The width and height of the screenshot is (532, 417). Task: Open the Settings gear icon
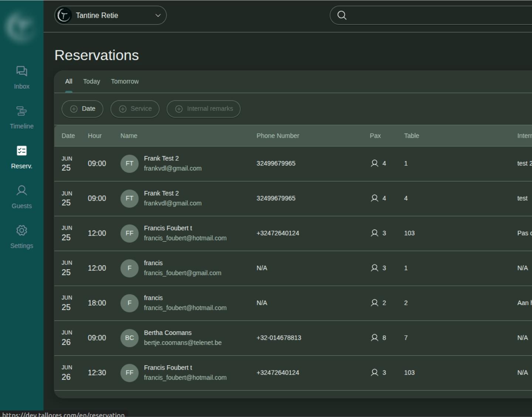[21, 230]
